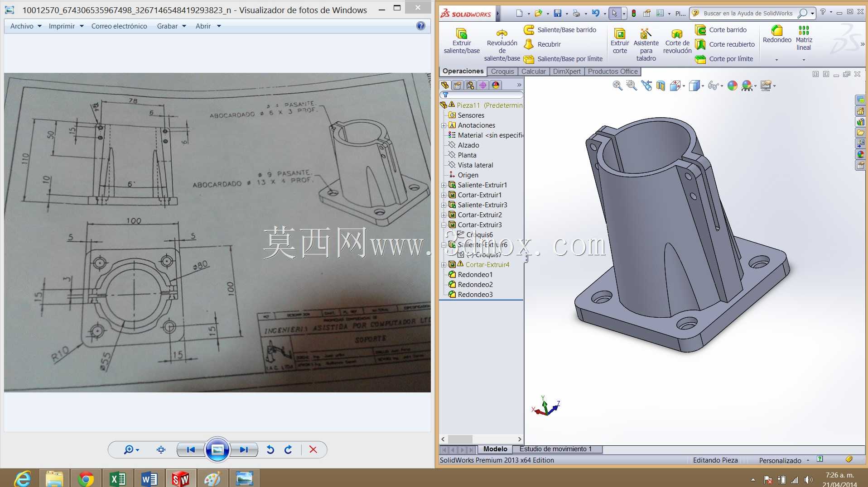Click the Rebuild traffic light icon
This screenshot has height=487, width=868.
pyautogui.click(x=634, y=13)
